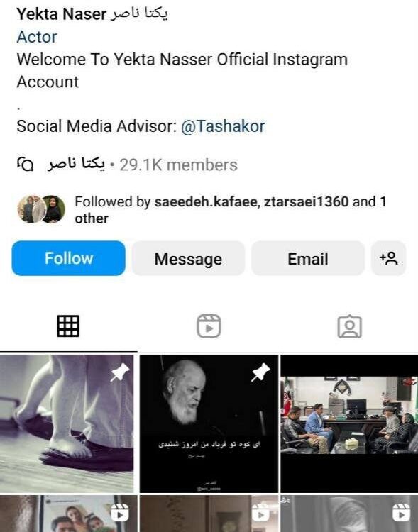Click reel icon on bottom-left thumbnail

[x=119, y=512]
